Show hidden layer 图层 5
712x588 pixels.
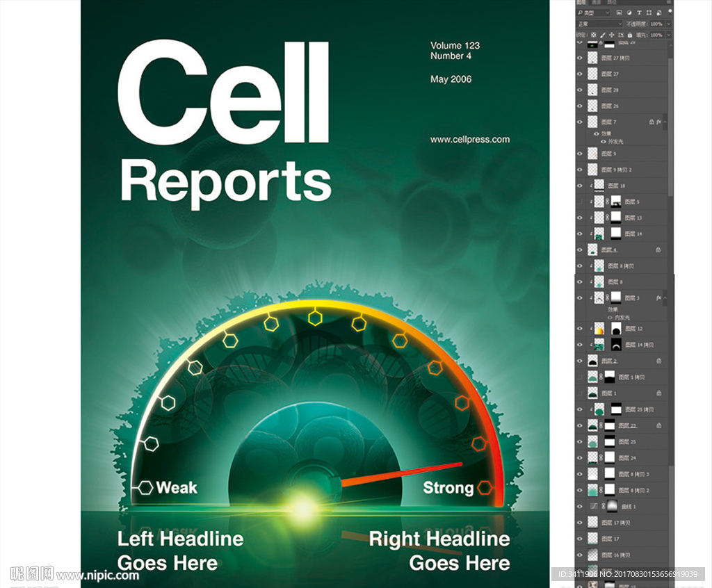coord(580,202)
